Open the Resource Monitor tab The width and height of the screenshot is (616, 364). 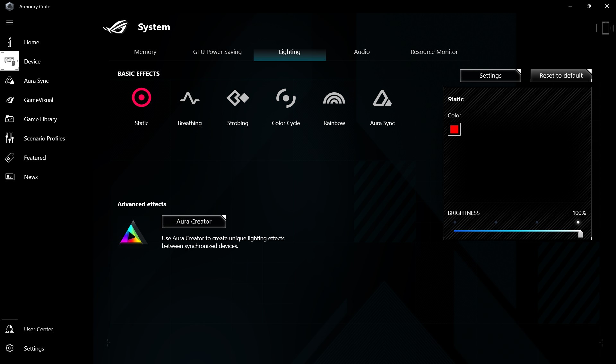pyautogui.click(x=434, y=52)
